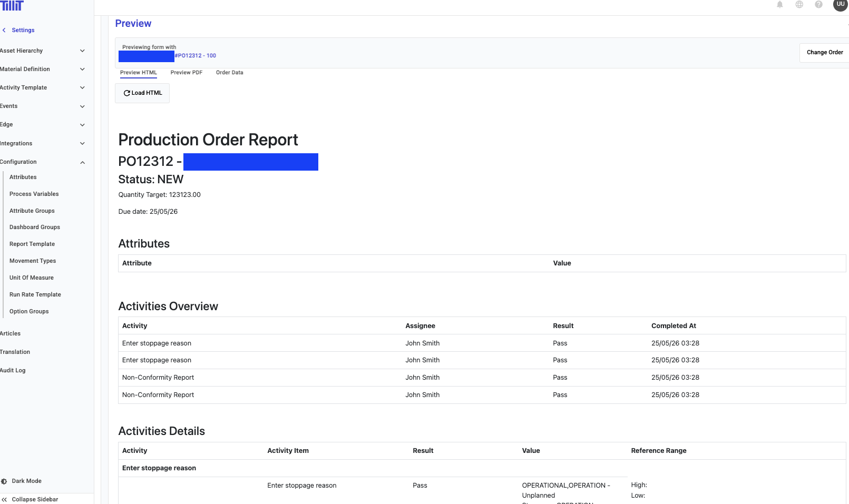Collapse the Configuration section

42,162
